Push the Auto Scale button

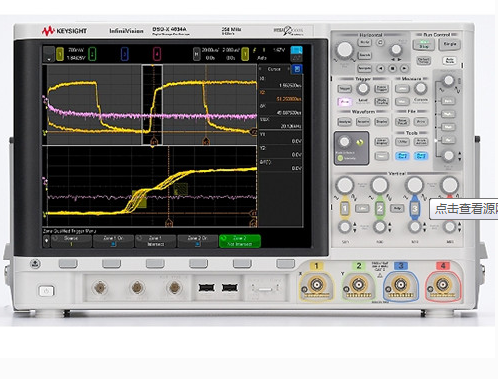pos(450,60)
